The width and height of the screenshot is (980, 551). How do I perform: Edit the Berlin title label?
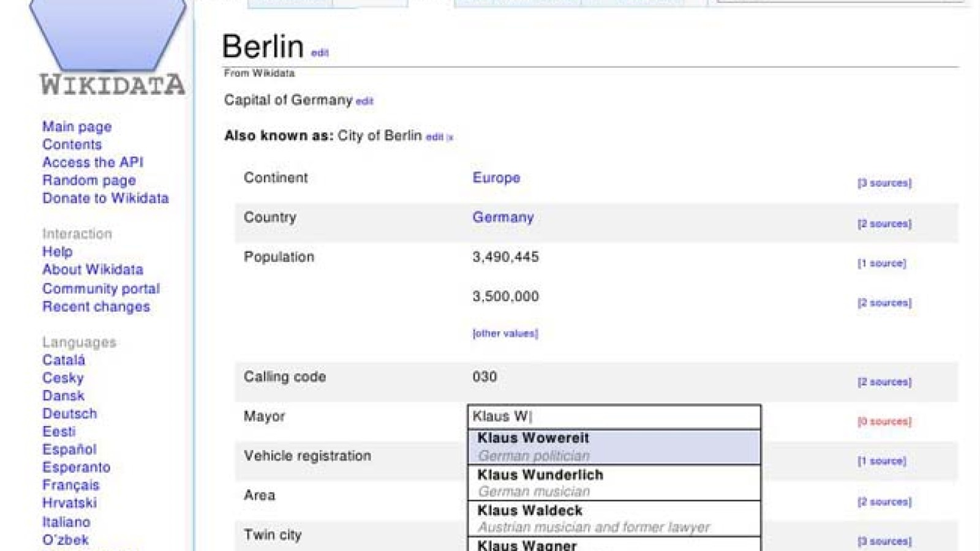pos(320,53)
